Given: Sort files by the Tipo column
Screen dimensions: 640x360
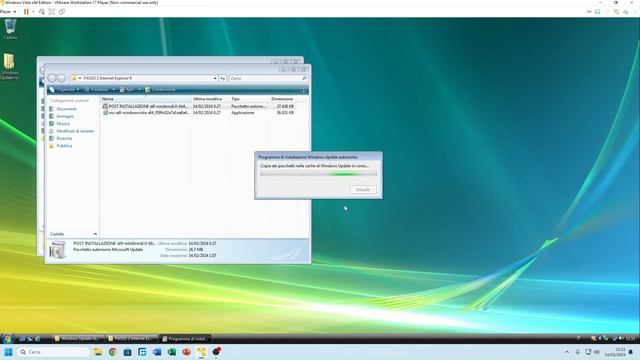Looking at the screenshot, I should point(249,99).
